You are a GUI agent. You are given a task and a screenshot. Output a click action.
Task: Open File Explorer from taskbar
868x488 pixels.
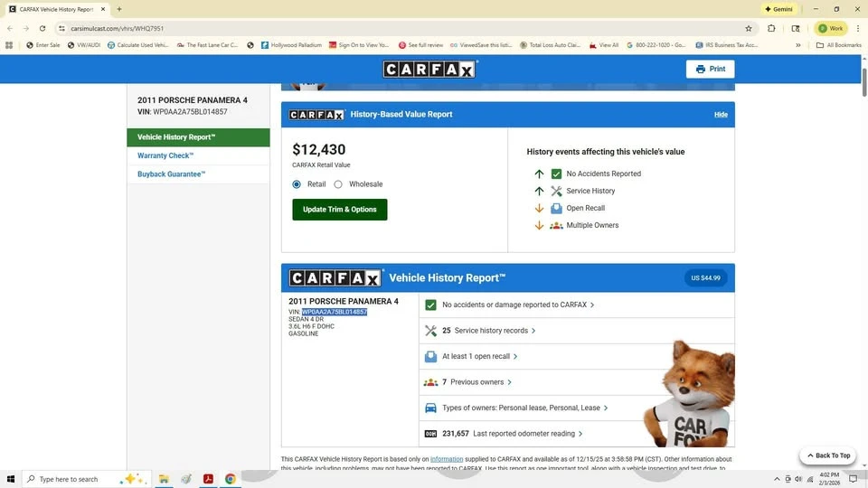click(x=164, y=479)
